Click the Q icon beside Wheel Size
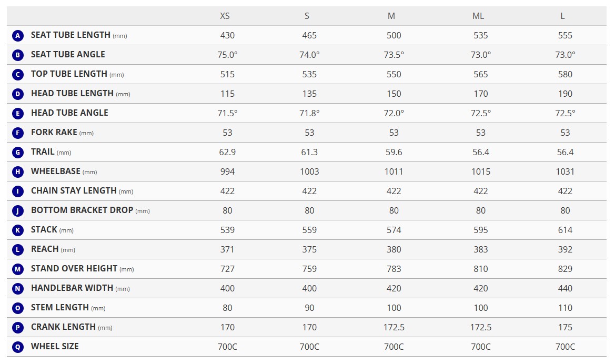Viewport: 615px width, 364px height. click(18, 347)
